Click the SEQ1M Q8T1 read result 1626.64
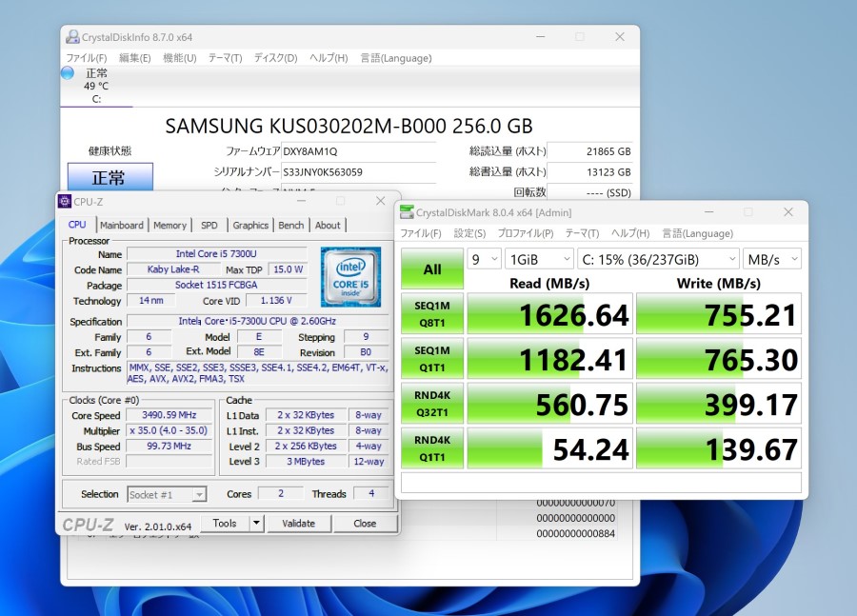The image size is (857, 616). pos(549,314)
